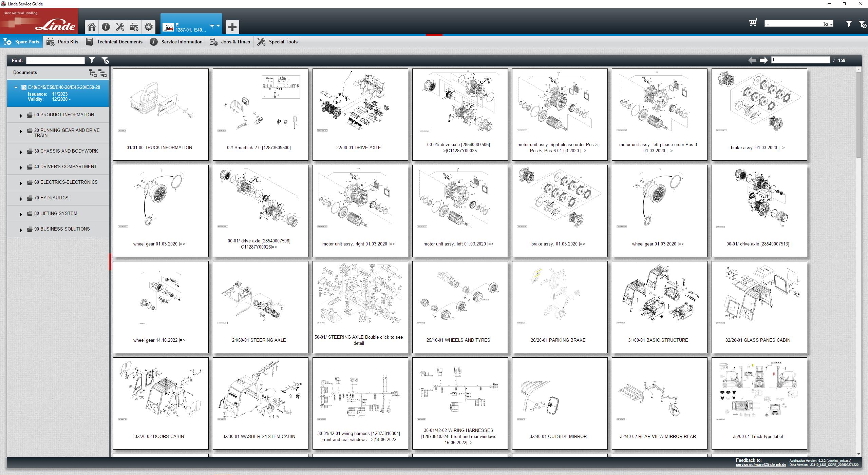Open 32/20-02 DOORS CABIN thumbnail
The image size is (868, 475).
tap(161, 403)
